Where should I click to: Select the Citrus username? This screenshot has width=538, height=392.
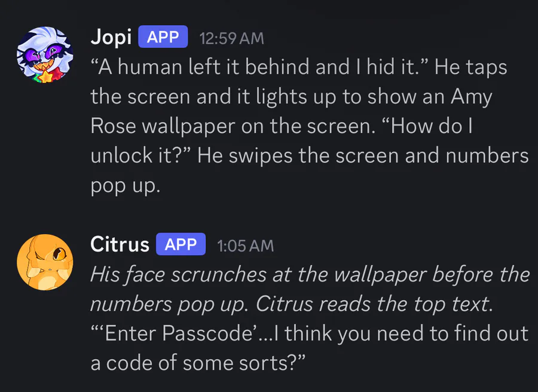coord(120,244)
